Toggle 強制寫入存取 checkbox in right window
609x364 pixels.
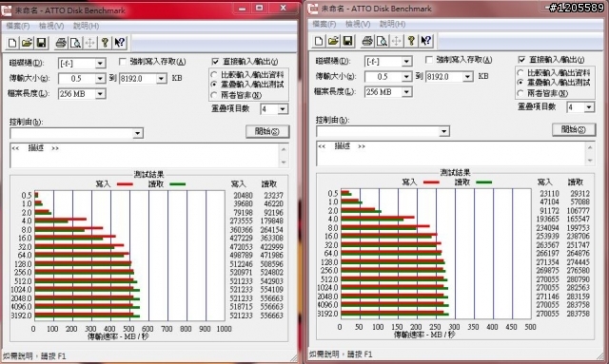[429, 60]
